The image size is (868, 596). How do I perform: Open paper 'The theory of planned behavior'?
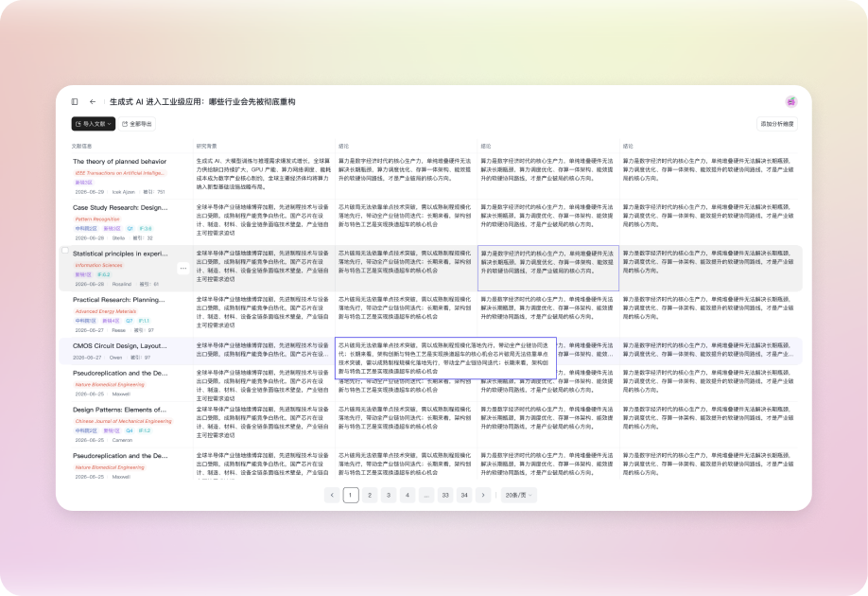(119, 161)
